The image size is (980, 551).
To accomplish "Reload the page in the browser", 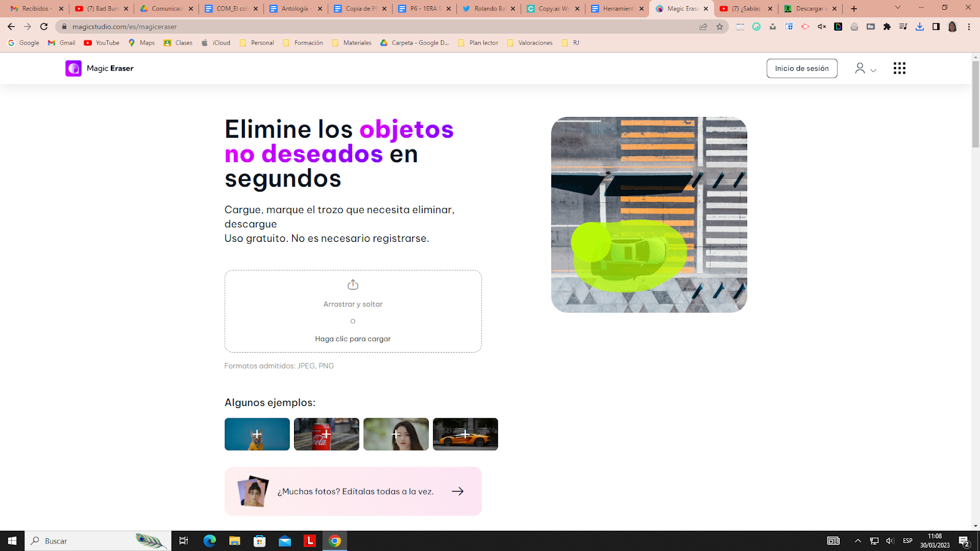I will 44,27.
